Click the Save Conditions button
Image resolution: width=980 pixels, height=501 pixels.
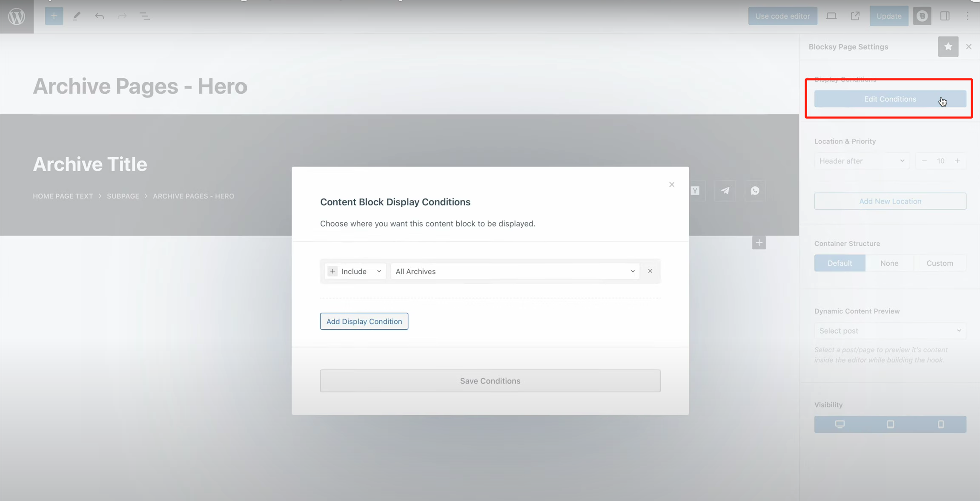(x=490, y=381)
